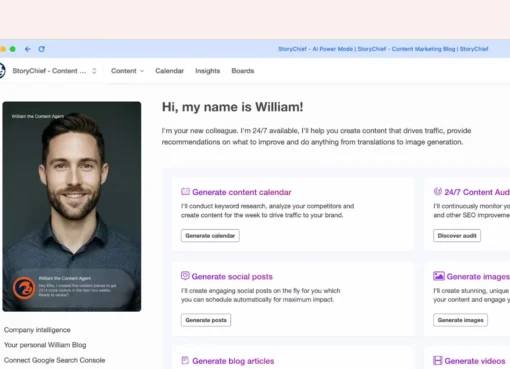Click the Generate social posts heading

click(232, 277)
